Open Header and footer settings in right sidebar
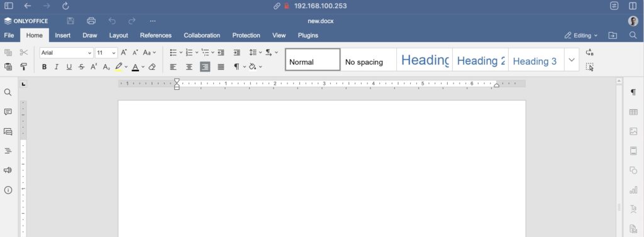 (633, 151)
